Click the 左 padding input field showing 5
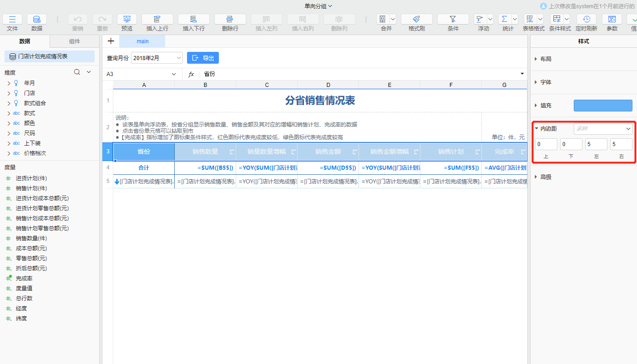This screenshot has width=637, height=364. coord(596,144)
